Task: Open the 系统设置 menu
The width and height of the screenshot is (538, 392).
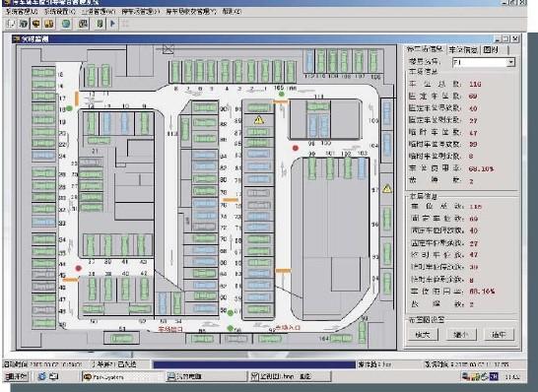Action: tap(59, 11)
